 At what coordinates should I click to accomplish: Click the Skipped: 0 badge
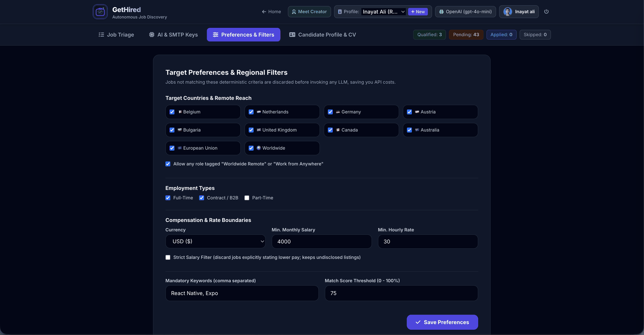click(535, 35)
